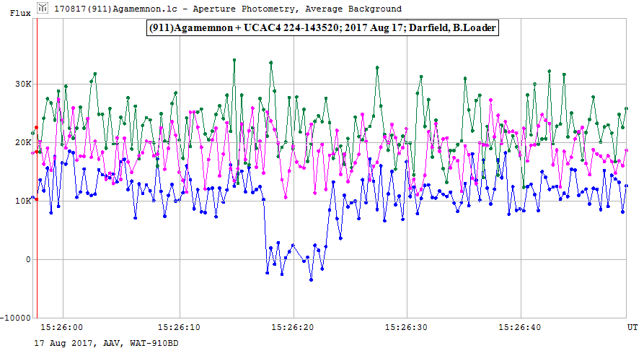Click the '15:26:10' time axis label
The image size is (644, 356).
[x=179, y=328]
